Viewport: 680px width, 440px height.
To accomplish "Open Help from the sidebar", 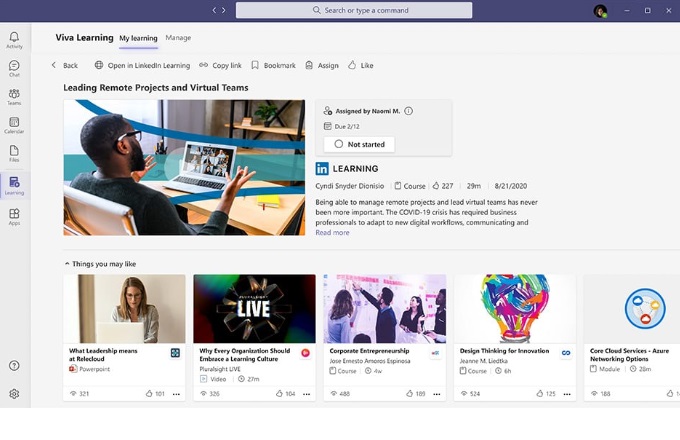I will [x=14, y=366].
